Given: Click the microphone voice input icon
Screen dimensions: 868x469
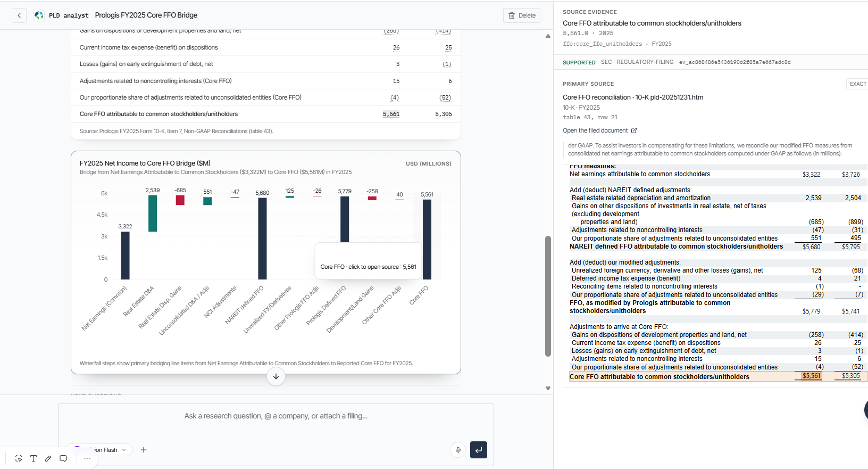Looking at the screenshot, I should 458,450.
